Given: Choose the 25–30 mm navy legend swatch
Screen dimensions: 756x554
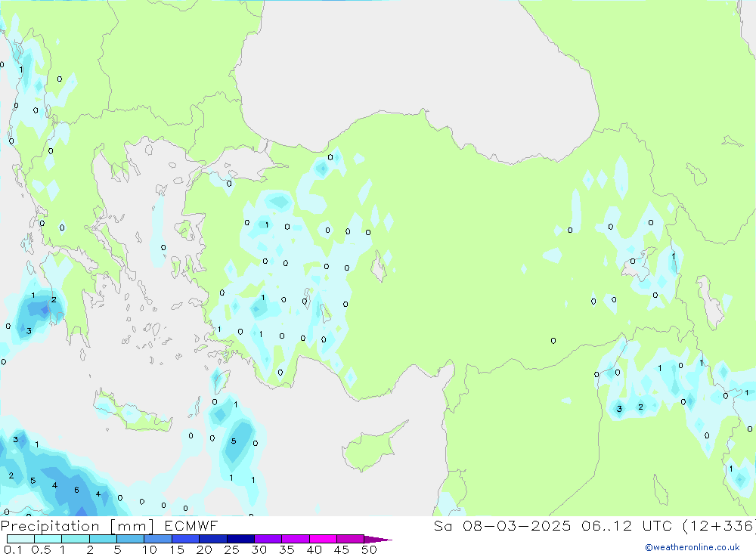Looking at the screenshot, I should (x=240, y=539).
